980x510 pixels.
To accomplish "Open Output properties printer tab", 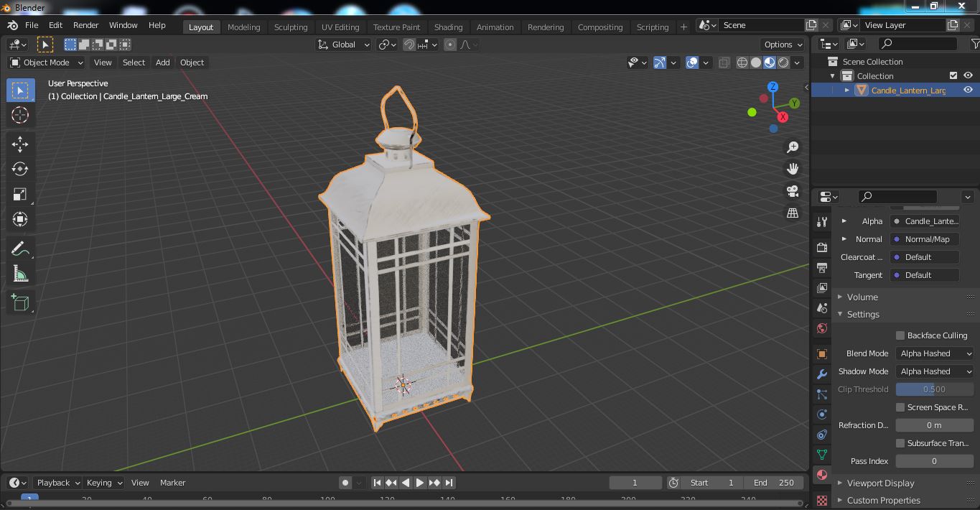I will pos(822,268).
